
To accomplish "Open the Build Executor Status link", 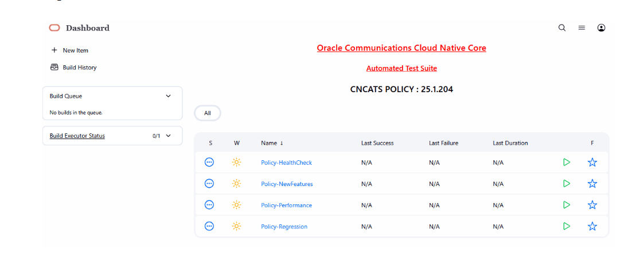I will (77, 136).
